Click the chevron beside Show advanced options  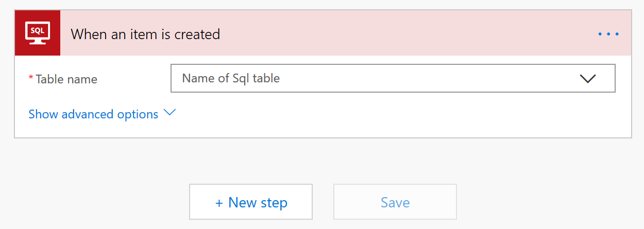tap(170, 113)
